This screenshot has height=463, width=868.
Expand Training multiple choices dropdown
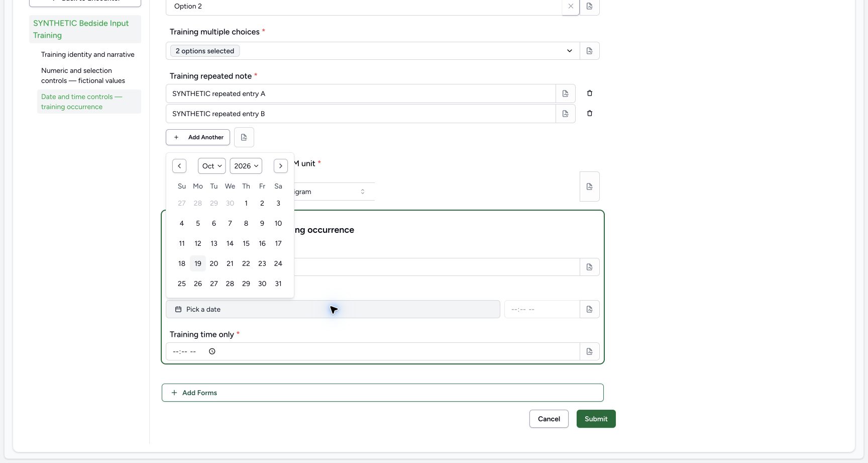pyautogui.click(x=570, y=51)
